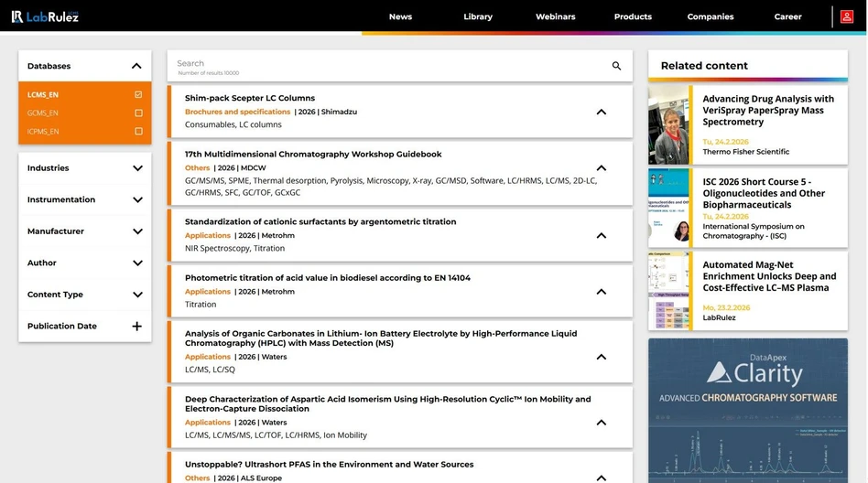
Task: Click into the Search input field
Action: (385, 64)
